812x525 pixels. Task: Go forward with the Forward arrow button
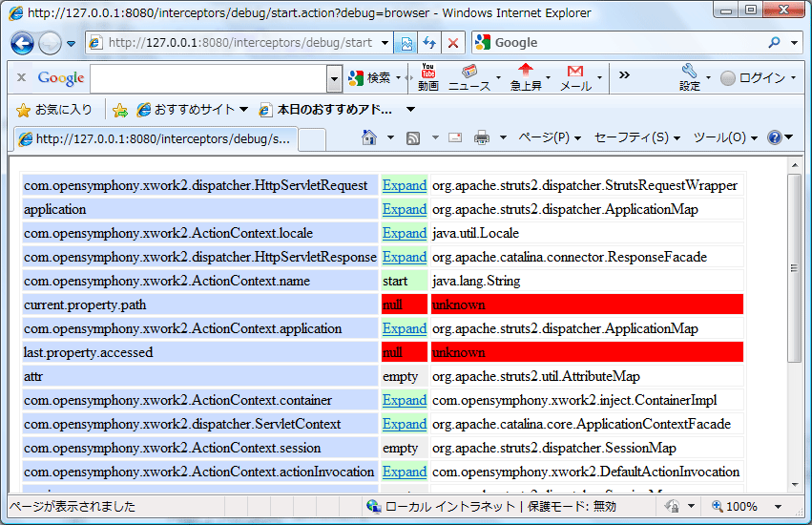point(51,43)
